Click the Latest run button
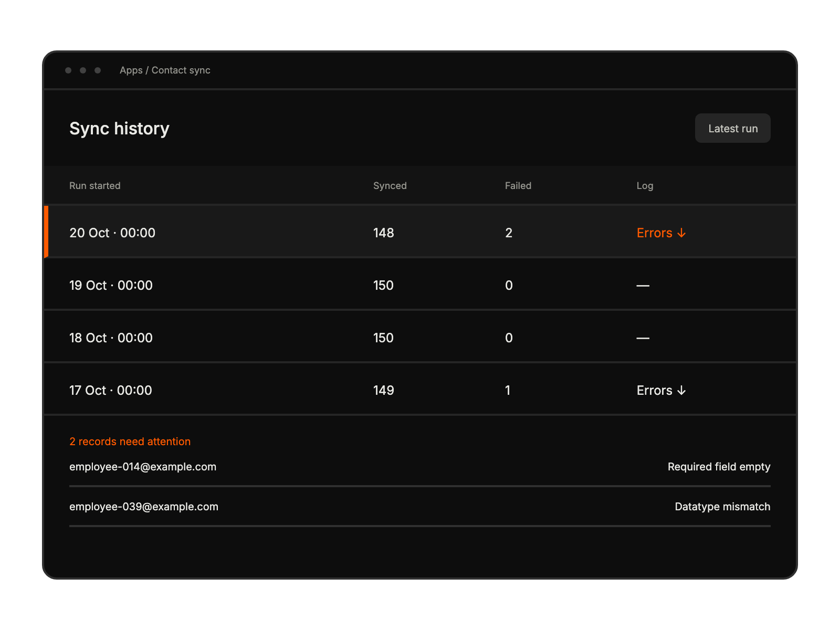The image size is (840, 630). [732, 128]
